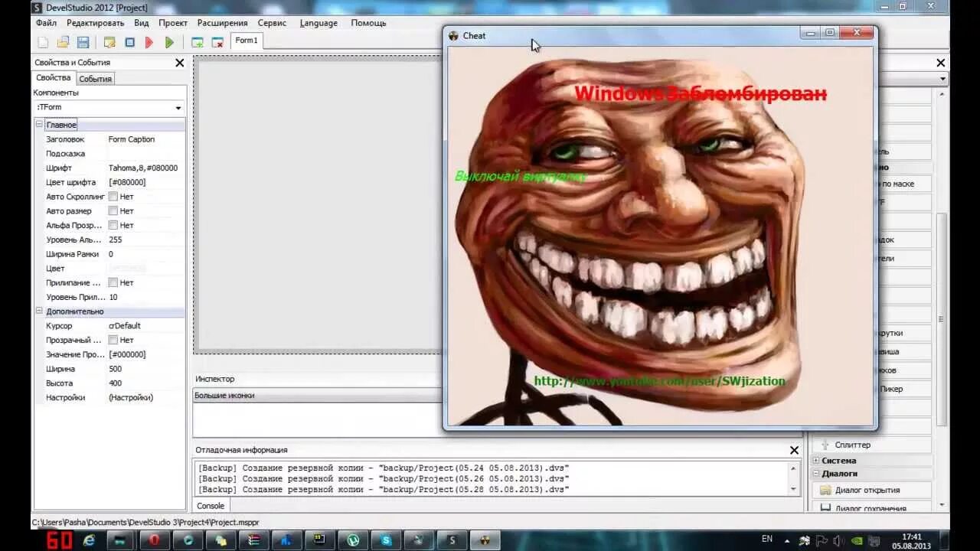Click the taskbar clock showing 17:41
Image resolution: width=980 pixels, height=551 pixels.
click(912, 536)
